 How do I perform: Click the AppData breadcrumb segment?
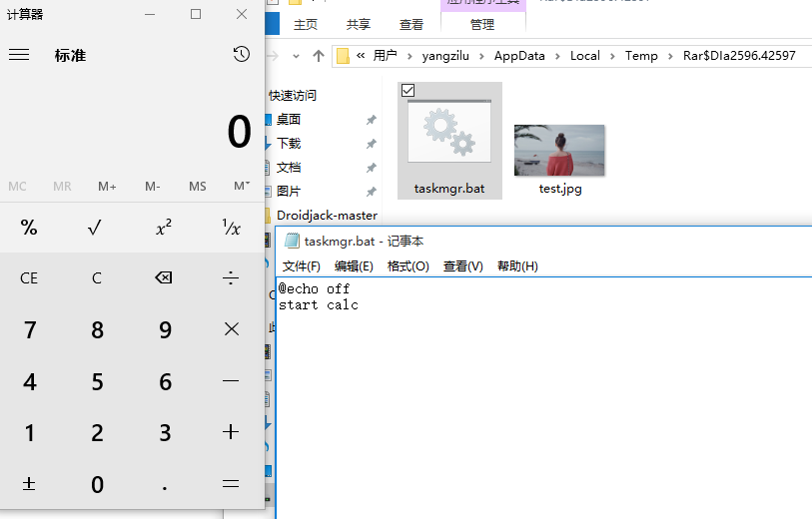coord(519,56)
